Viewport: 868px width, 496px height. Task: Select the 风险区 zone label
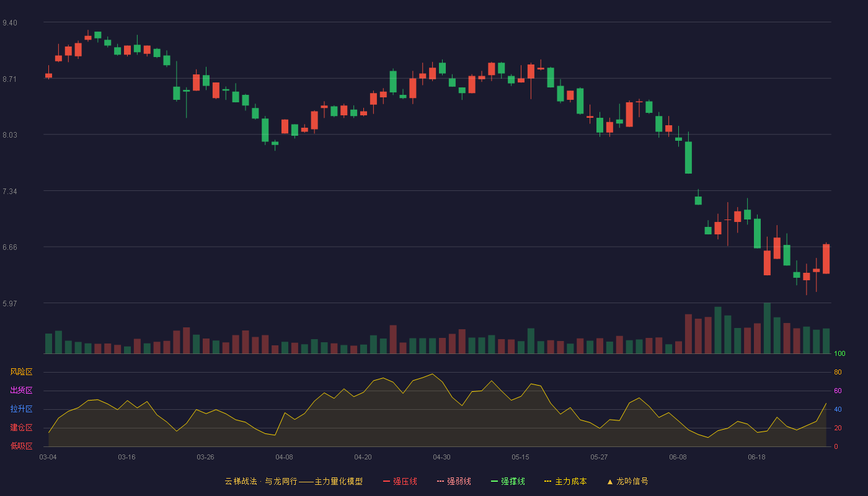(21, 372)
